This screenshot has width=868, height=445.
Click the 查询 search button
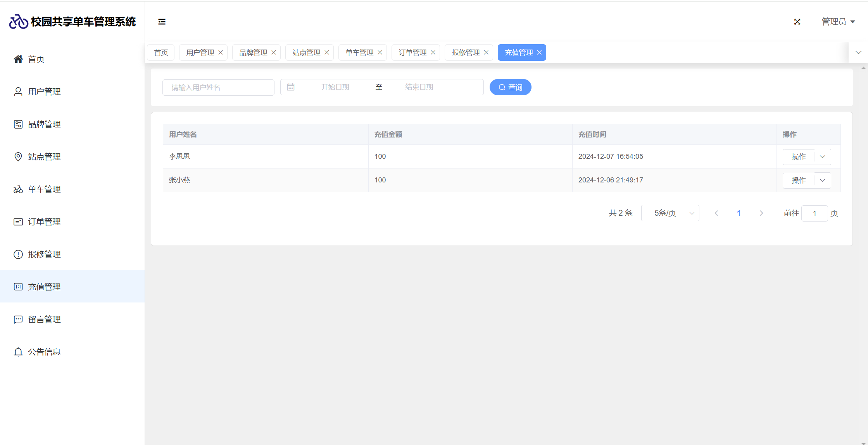510,87
